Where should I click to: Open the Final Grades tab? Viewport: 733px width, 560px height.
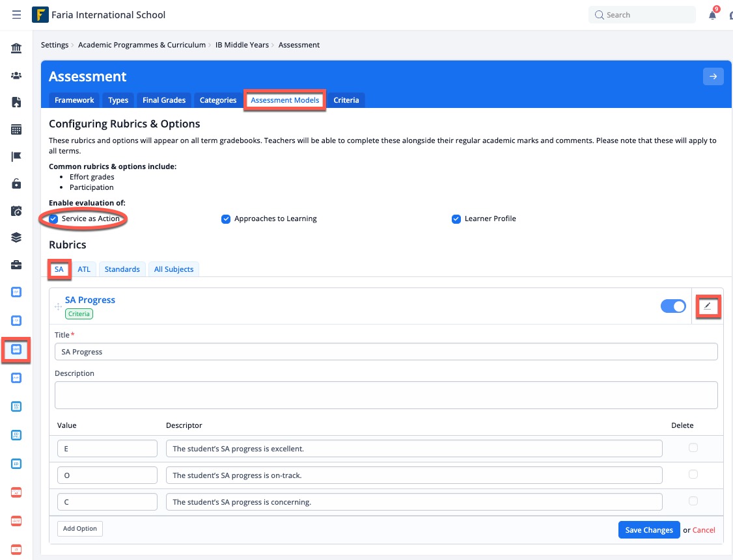(x=164, y=100)
